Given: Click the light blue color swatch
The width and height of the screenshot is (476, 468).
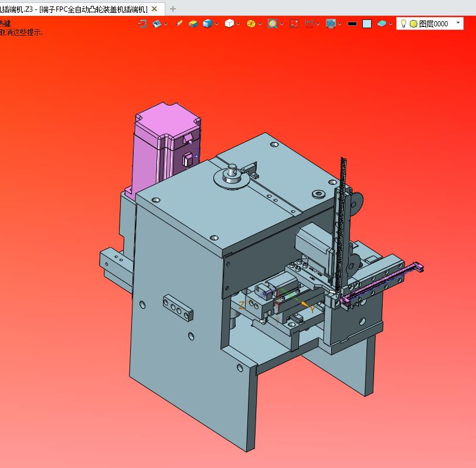Looking at the screenshot, I should 367,23.
